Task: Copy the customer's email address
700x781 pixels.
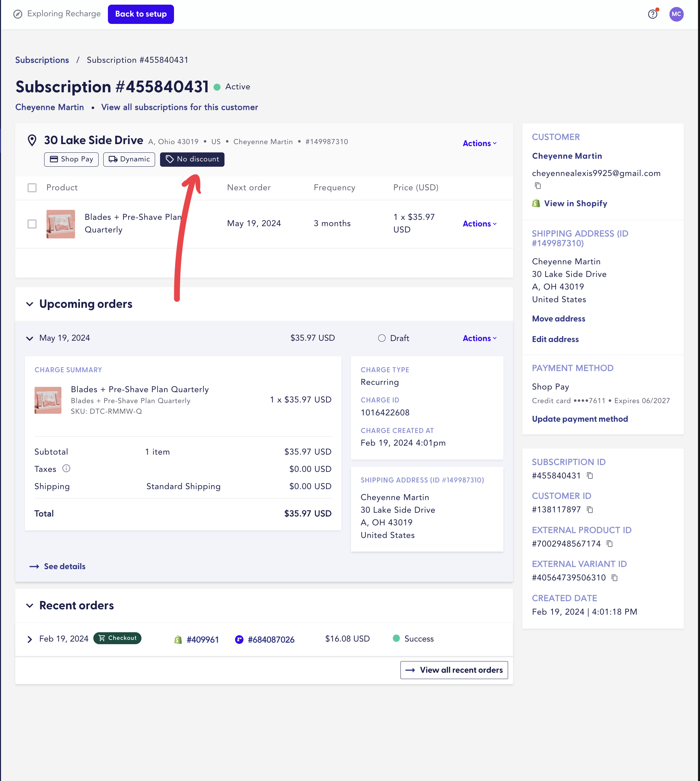Action: (538, 186)
